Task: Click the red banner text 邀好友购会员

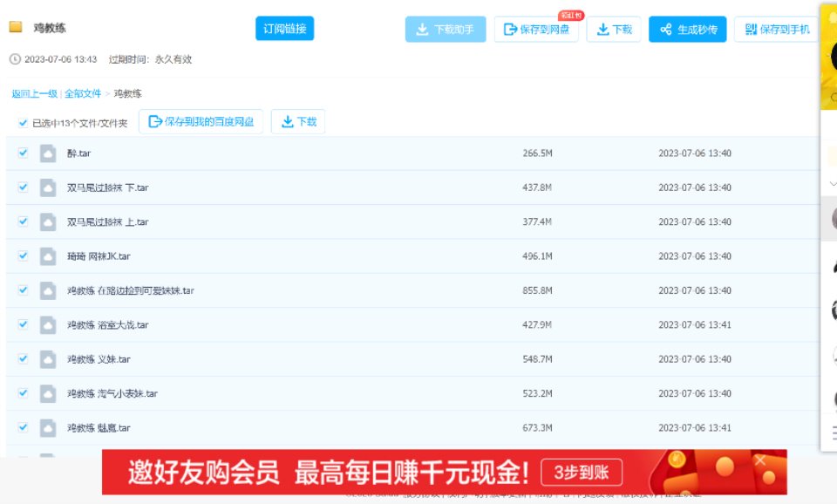Action: (203, 473)
